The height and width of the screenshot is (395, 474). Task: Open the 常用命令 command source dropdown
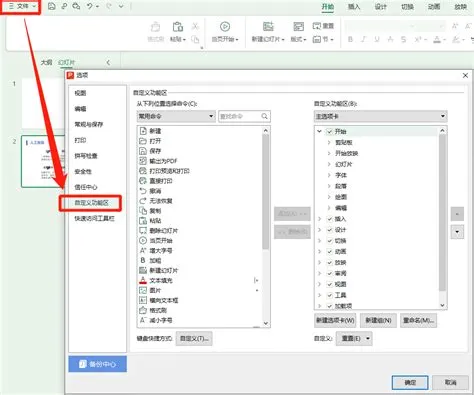tap(176, 116)
